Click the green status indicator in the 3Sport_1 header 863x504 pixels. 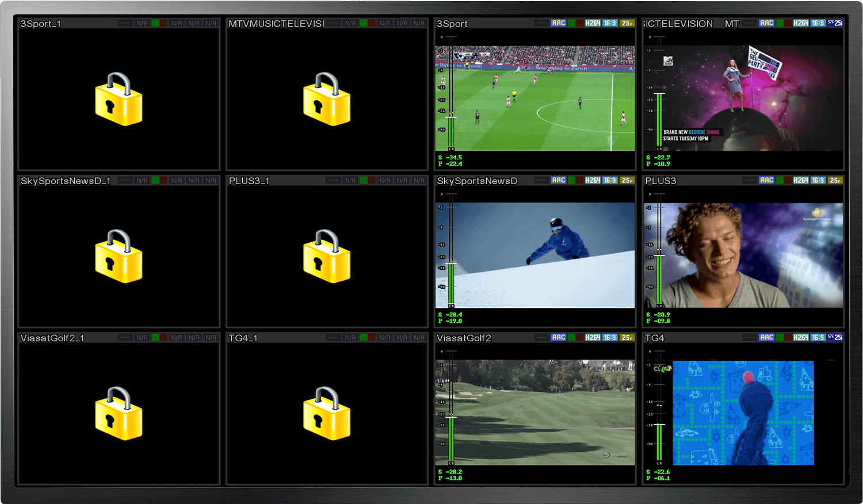[x=155, y=23]
